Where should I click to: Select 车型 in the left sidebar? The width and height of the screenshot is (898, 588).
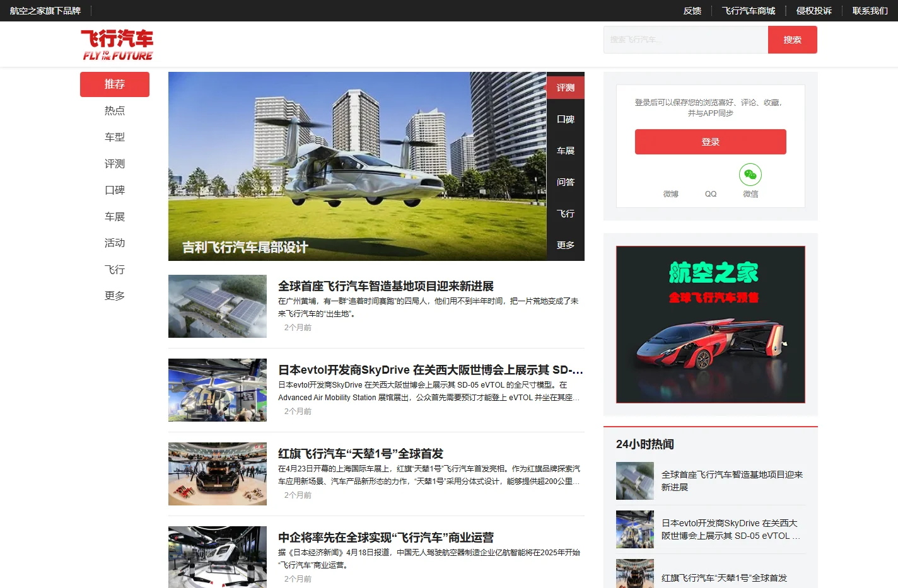pyautogui.click(x=115, y=137)
